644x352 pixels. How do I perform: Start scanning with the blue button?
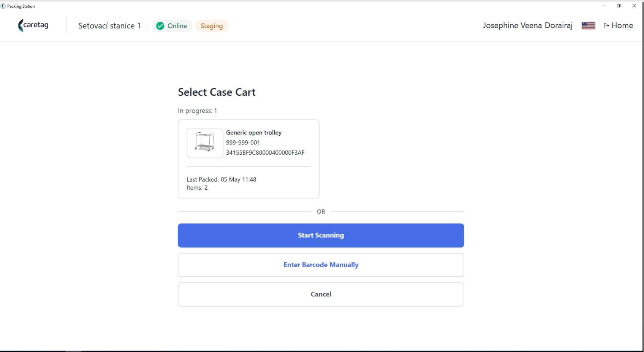321,235
